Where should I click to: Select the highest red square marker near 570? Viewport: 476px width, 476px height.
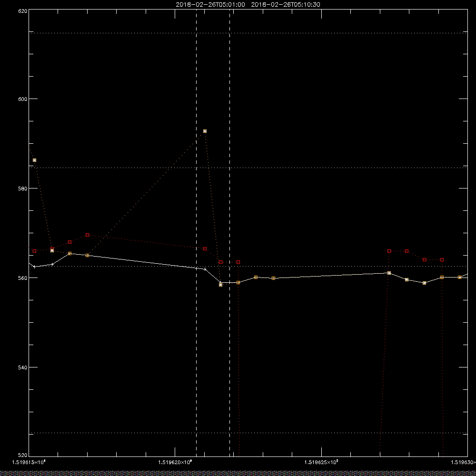point(88,235)
